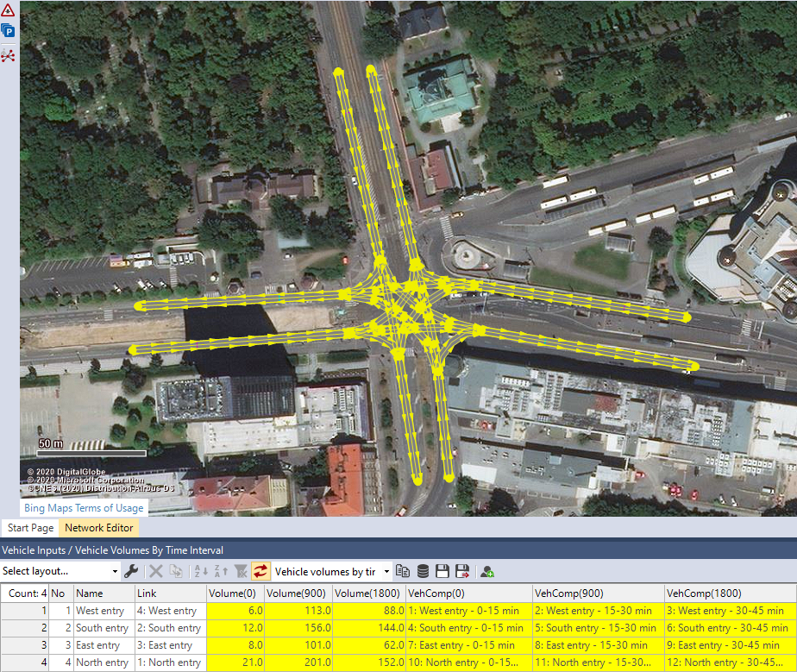Image resolution: width=797 pixels, height=672 pixels.
Task: Copy the vehicle inputs list to clipboard
Action: pyautogui.click(x=402, y=570)
